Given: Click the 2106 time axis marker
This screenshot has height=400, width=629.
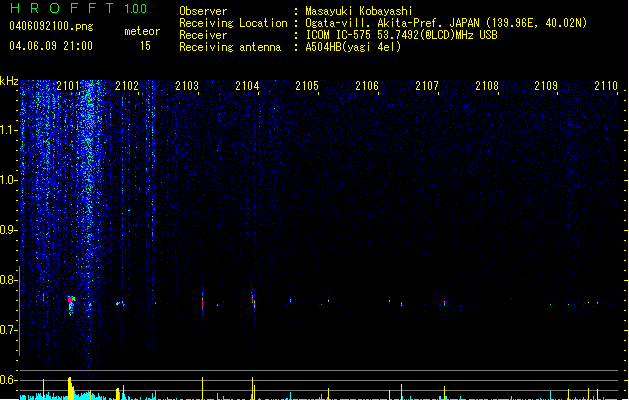Looking at the screenshot, I should click(x=367, y=86).
